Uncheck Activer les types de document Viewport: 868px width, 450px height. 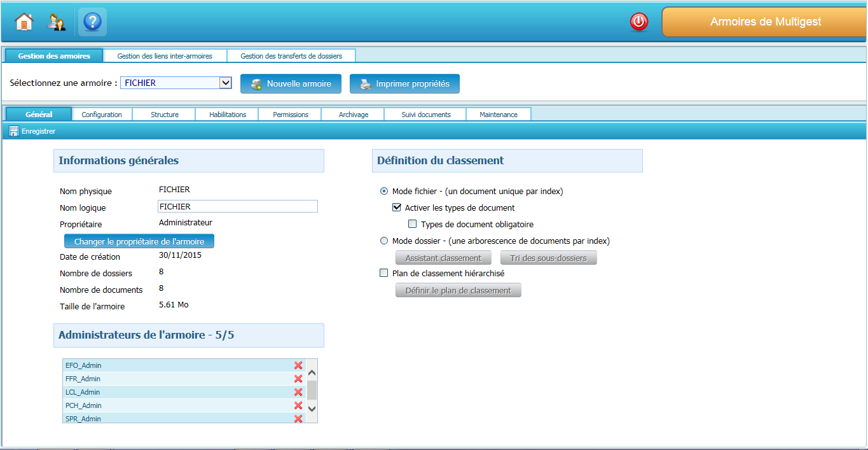click(x=397, y=207)
